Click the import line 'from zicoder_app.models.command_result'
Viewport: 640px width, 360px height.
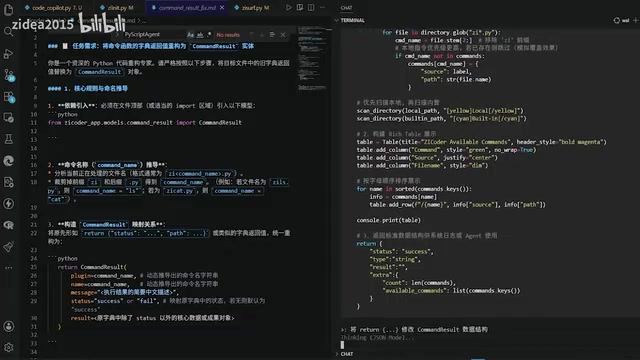pos(144,122)
